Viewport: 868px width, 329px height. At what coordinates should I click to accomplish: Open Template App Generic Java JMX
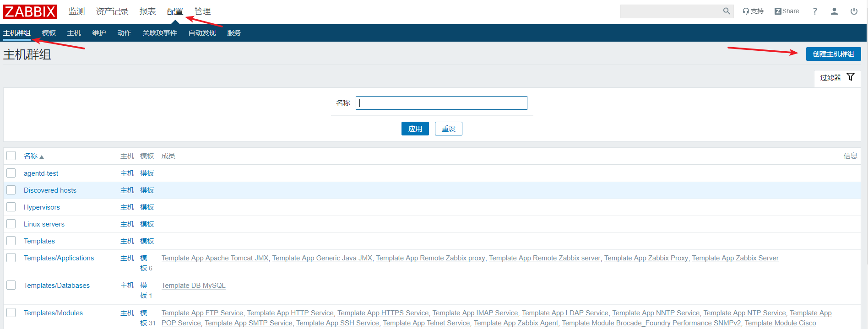click(x=322, y=258)
